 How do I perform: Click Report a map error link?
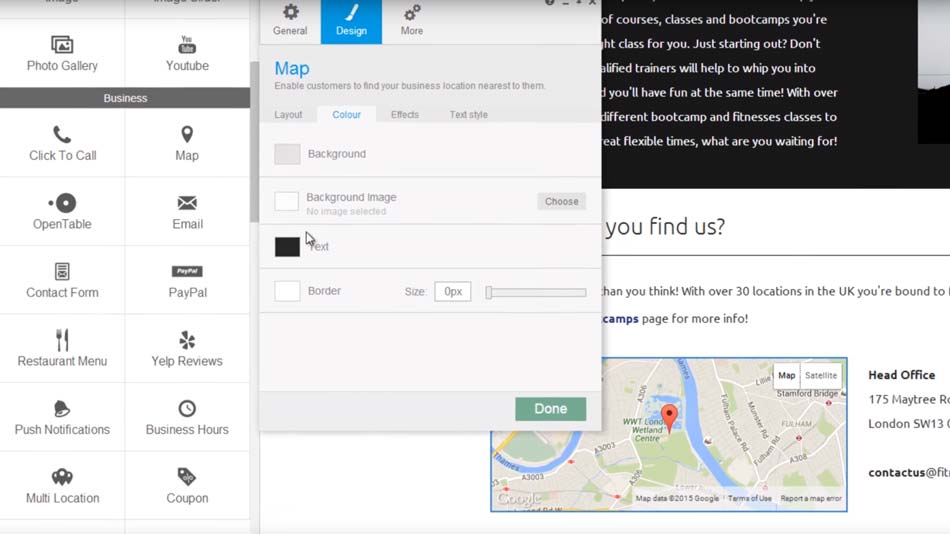pos(811,498)
